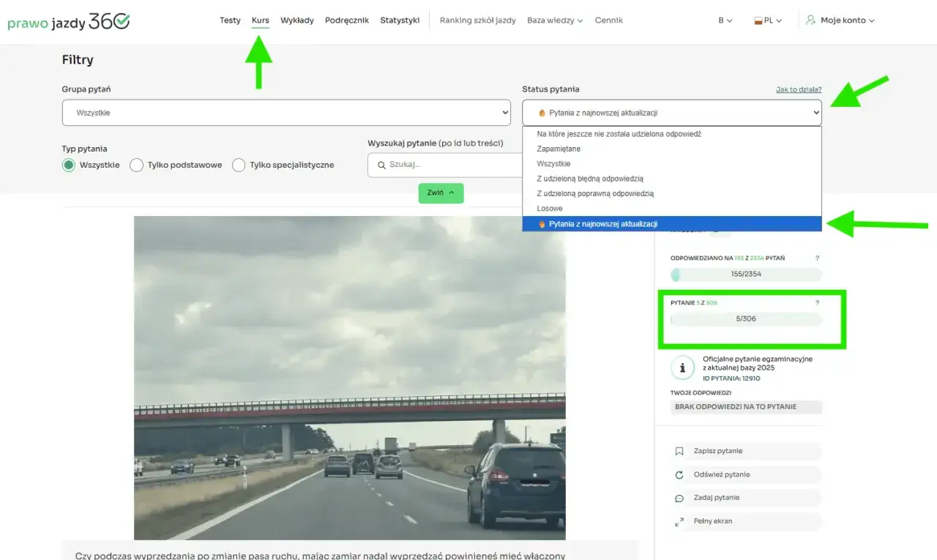Image resolution: width=937 pixels, height=560 pixels.
Task: Go to the Kurs navigation tab
Action: click(x=260, y=20)
